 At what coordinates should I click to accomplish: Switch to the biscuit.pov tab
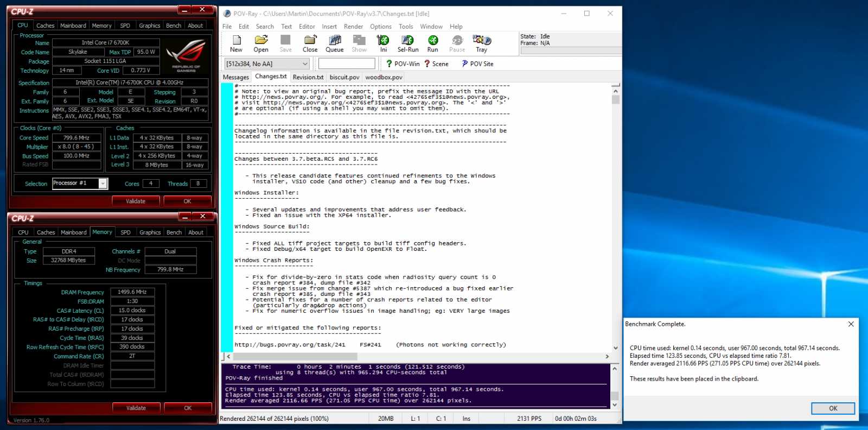pos(344,77)
